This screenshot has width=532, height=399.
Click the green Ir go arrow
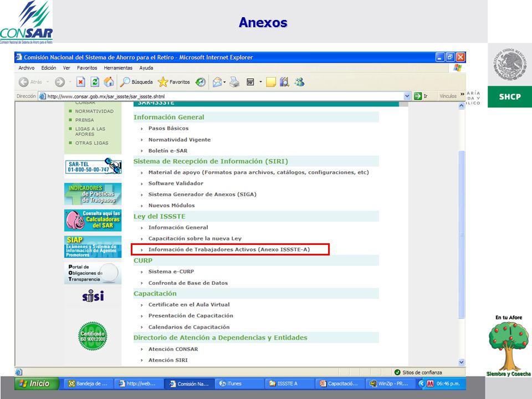click(418, 96)
